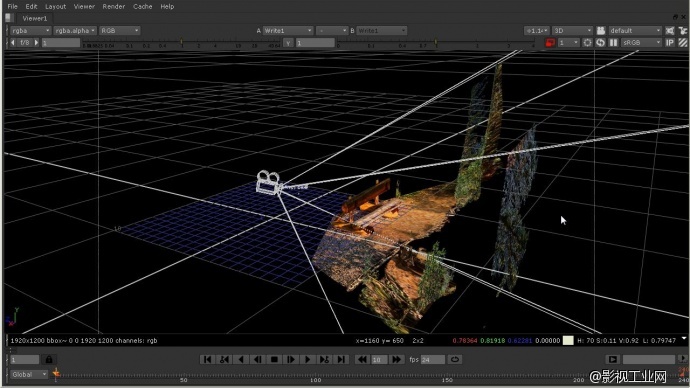This screenshot has width=690, height=388.
Task: Click the pixel color sample swatch
Action: tap(569, 340)
